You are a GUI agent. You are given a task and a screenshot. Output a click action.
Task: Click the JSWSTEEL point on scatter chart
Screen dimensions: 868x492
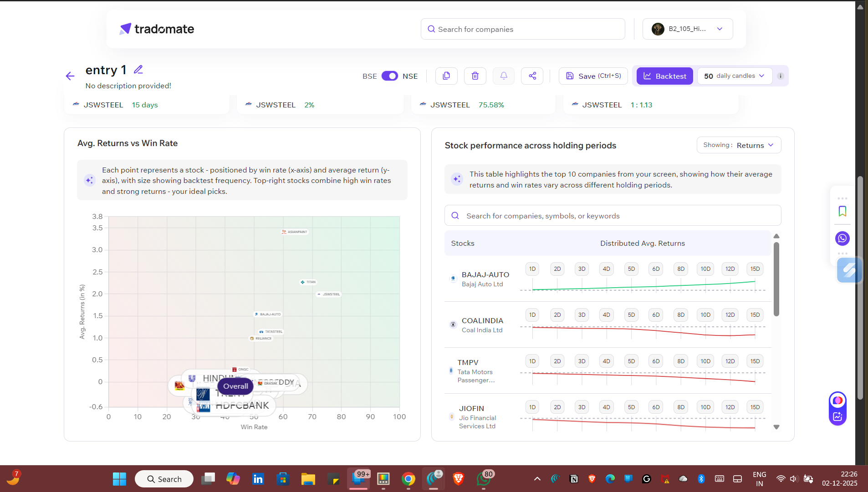point(328,294)
